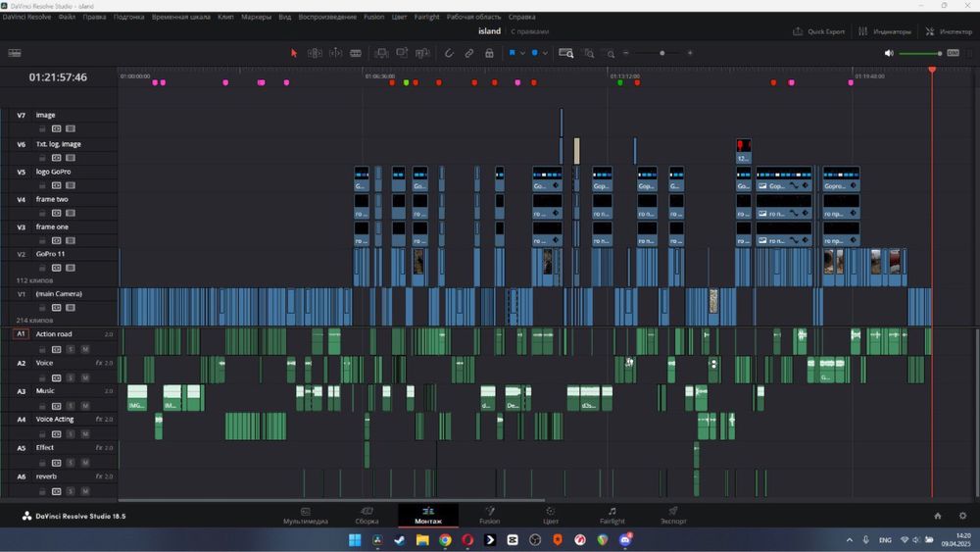The image size is (980, 552).
Task: Open Timeline View Options icon
Action: click(15, 53)
